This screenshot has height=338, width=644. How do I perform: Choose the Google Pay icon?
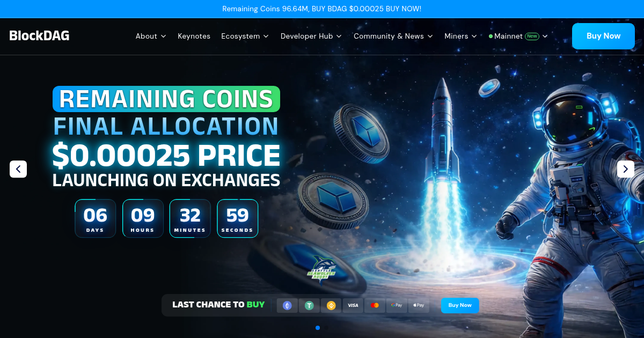tap(397, 305)
